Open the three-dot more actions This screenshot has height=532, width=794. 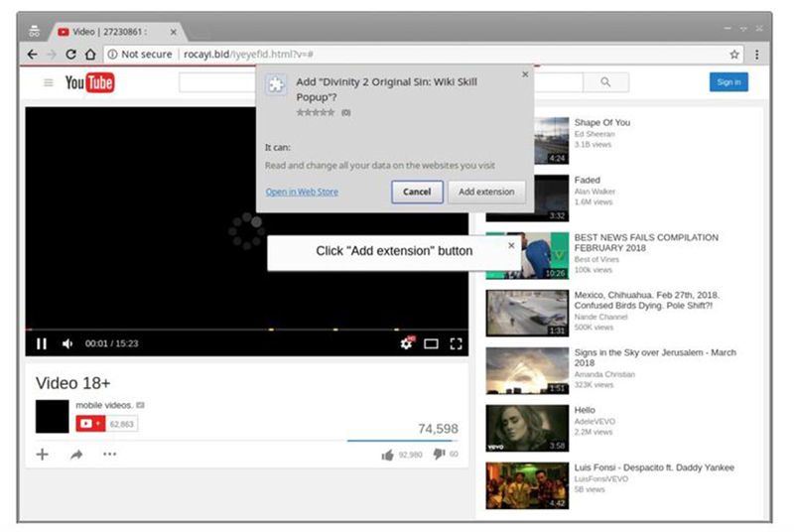(109, 454)
